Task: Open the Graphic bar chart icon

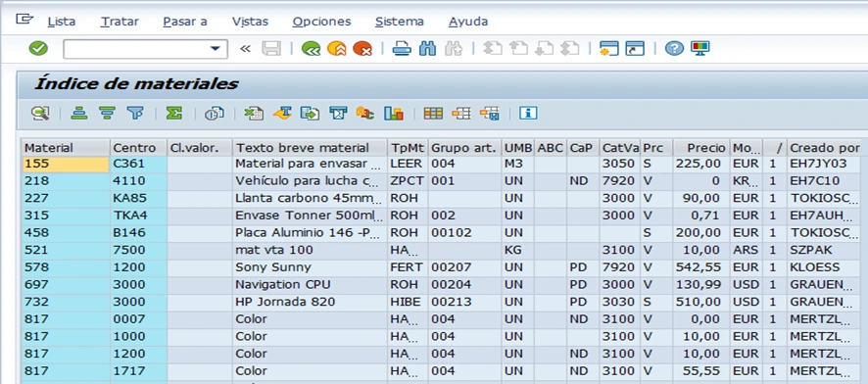Action: click(x=394, y=114)
